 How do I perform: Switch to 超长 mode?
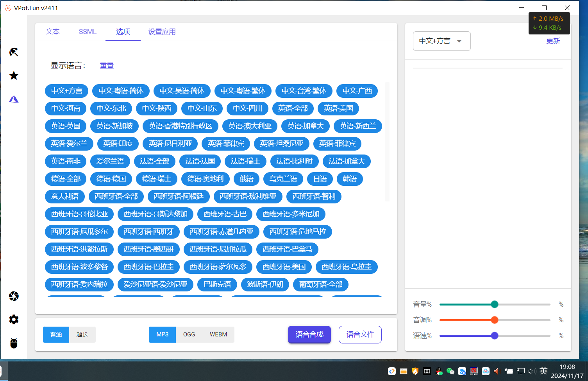[x=82, y=334]
